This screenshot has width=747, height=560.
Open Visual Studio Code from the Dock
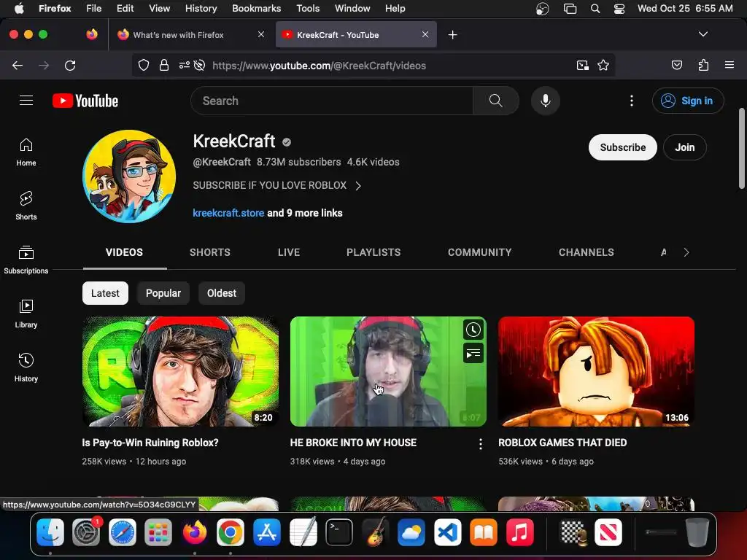click(447, 532)
